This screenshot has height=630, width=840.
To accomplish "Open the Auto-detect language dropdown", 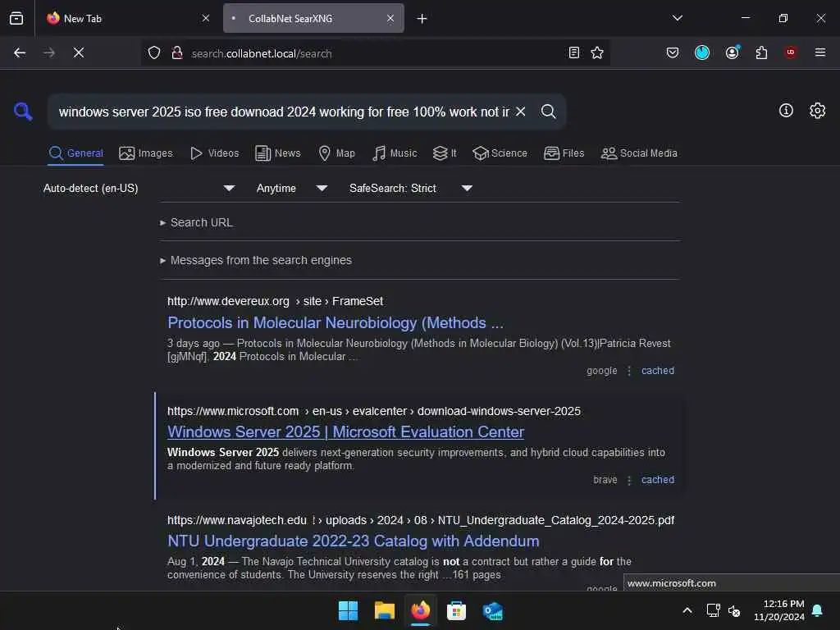I will coord(139,188).
